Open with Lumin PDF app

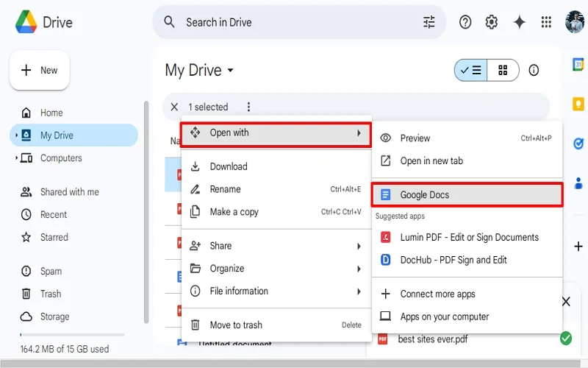coord(467,237)
